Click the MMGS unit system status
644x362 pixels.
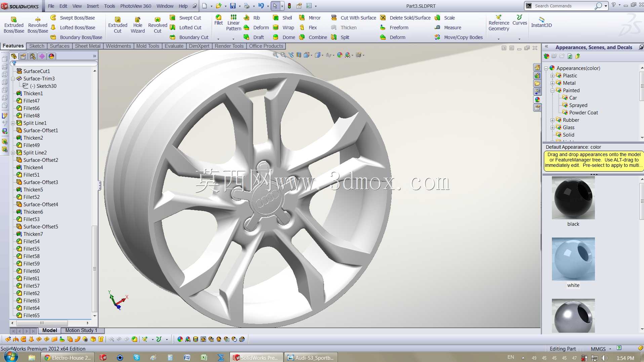point(598,349)
